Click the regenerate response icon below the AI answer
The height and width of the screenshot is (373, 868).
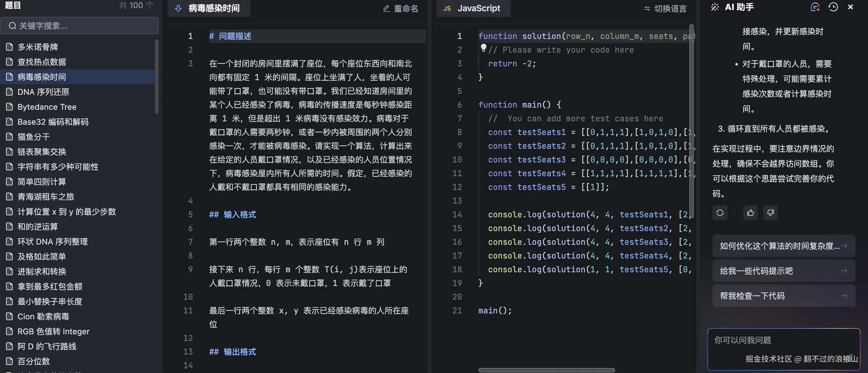point(720,213)
